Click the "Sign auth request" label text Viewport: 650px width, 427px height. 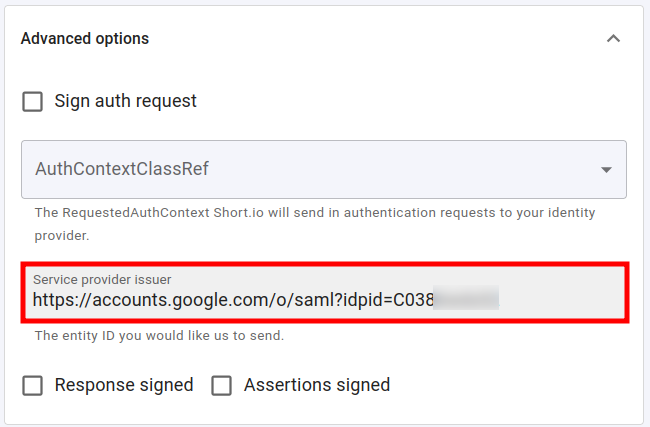coord(125,101)
